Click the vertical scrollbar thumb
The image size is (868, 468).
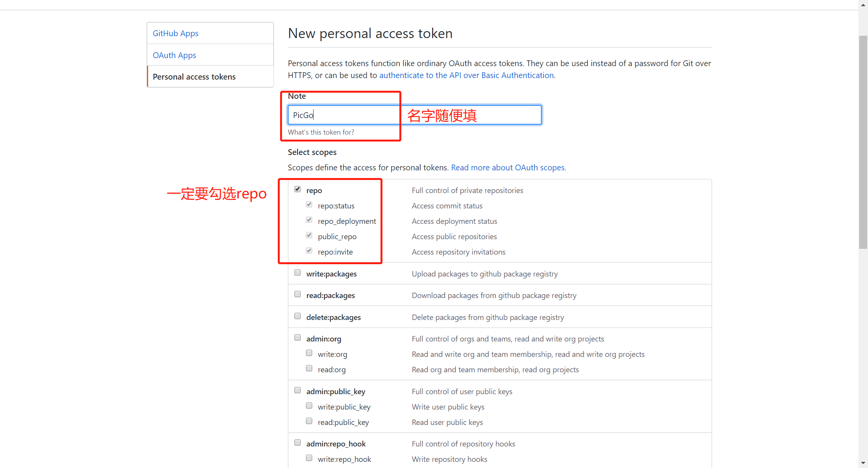(x=863, y=142)
